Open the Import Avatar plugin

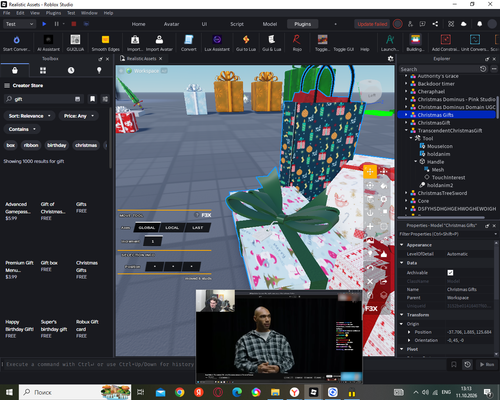coord(159,43)
